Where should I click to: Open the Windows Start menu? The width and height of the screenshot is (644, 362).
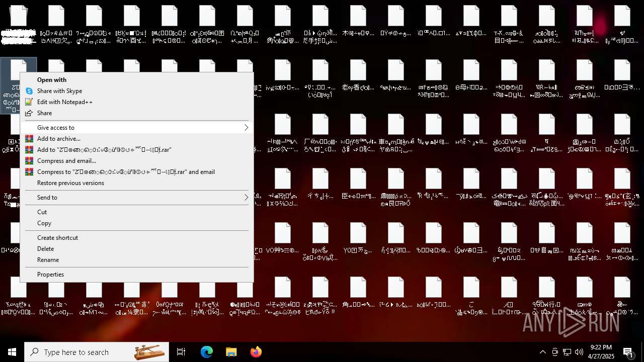[x=12, y=352]
